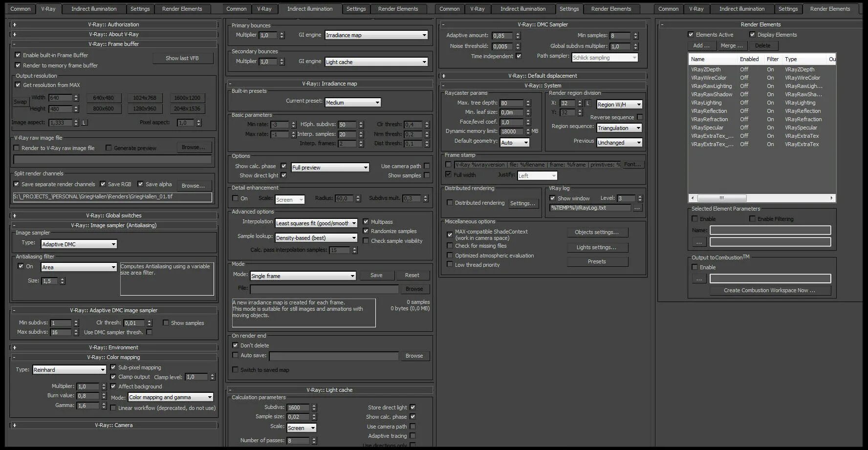Enable Check sample visibility checkbox
This screenshot has width=868, height=450.
(366, 241)
